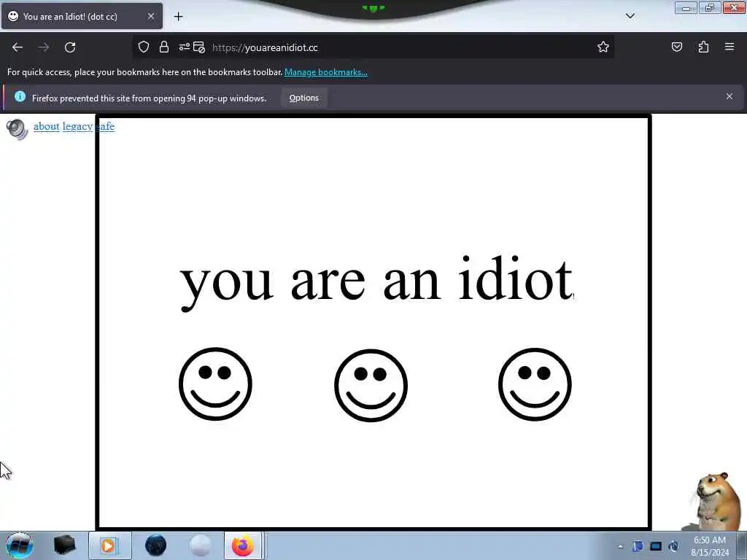Open the 'safe' link

105,126
